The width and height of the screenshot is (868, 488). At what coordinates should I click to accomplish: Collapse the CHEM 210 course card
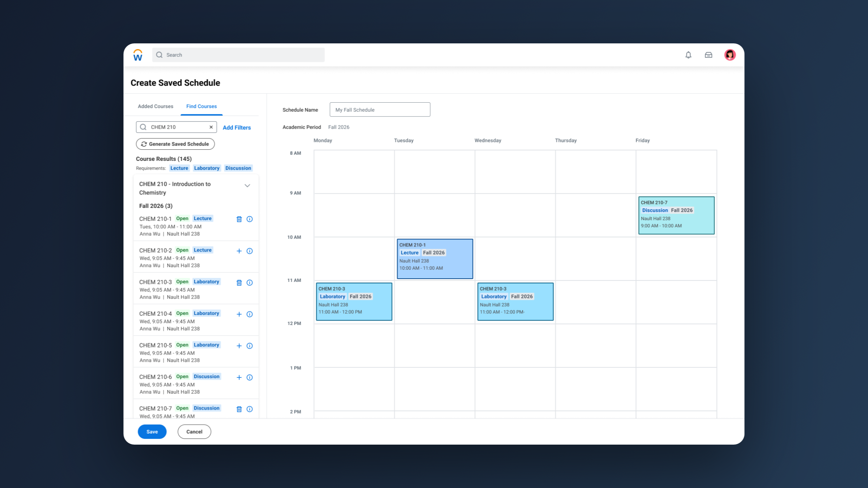coord(247,185)
